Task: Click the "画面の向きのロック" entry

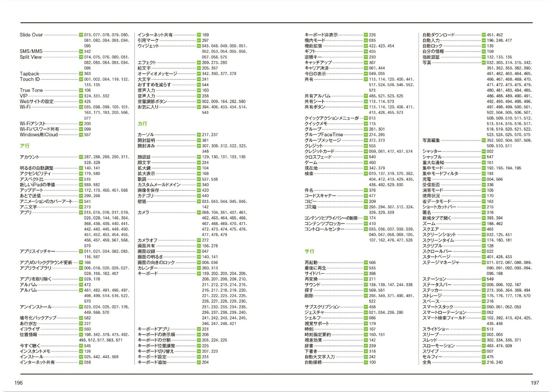Action: click(156, 262)
